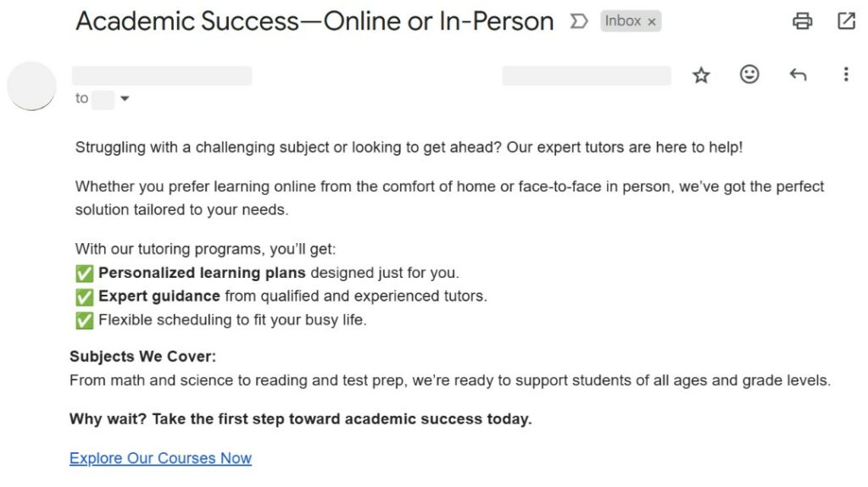
Task: Reply using the arrow icon
Action: coord(798,75)
